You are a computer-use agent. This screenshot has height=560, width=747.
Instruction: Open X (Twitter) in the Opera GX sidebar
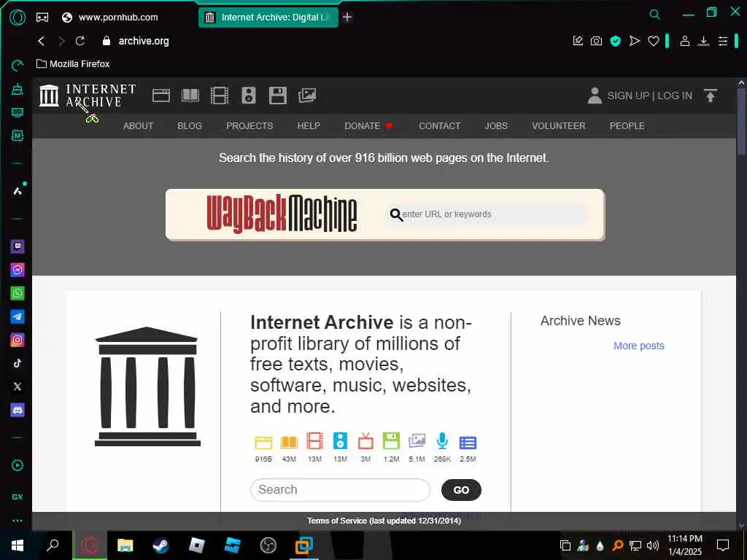pyautogui.click(x=18, y=386)
